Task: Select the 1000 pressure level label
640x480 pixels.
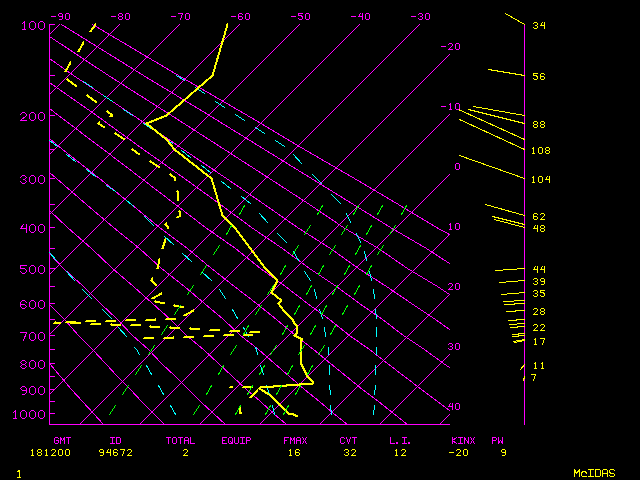Action: coord(30,415)
